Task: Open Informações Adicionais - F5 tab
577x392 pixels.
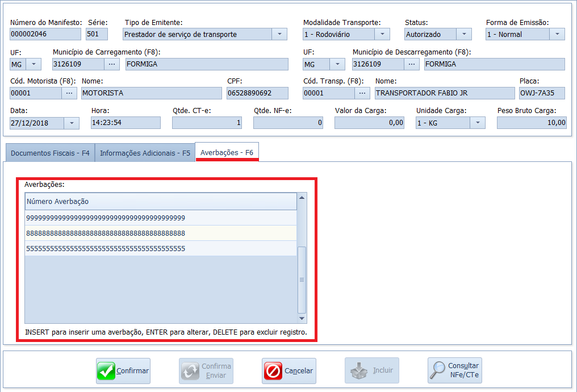Action: [145, 153]
